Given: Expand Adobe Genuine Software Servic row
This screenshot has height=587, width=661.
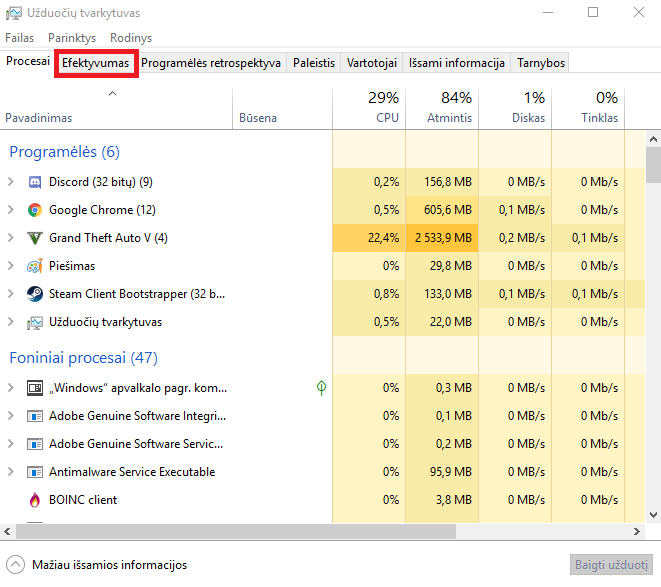Looking at the screenshot, I should [11, 444].
